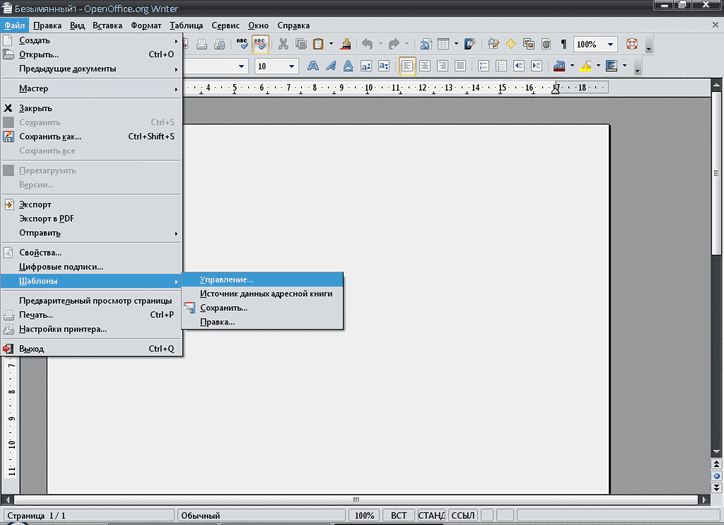
Task: Click Печать... in the File menu
Action: click(91, 315)
